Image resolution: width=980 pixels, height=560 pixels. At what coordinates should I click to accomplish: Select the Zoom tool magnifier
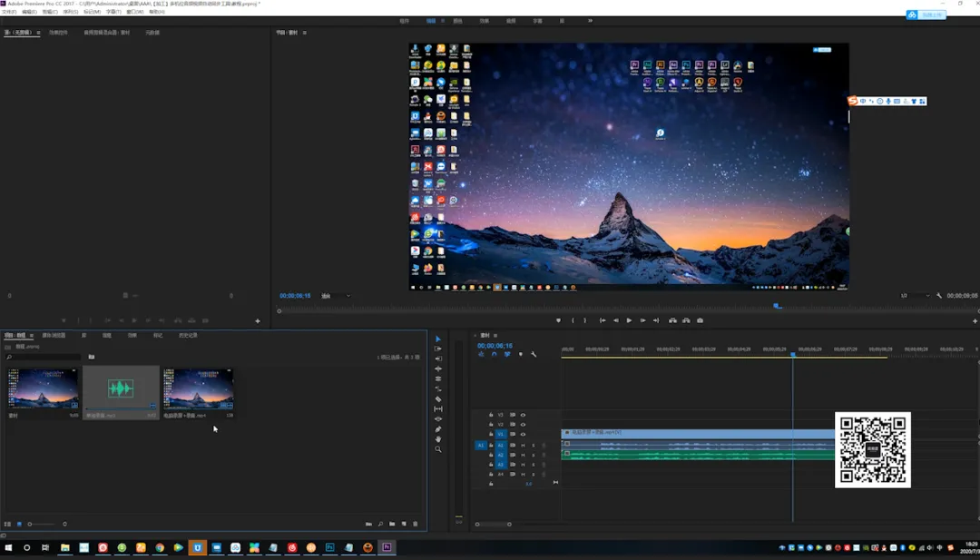point(438,449)
